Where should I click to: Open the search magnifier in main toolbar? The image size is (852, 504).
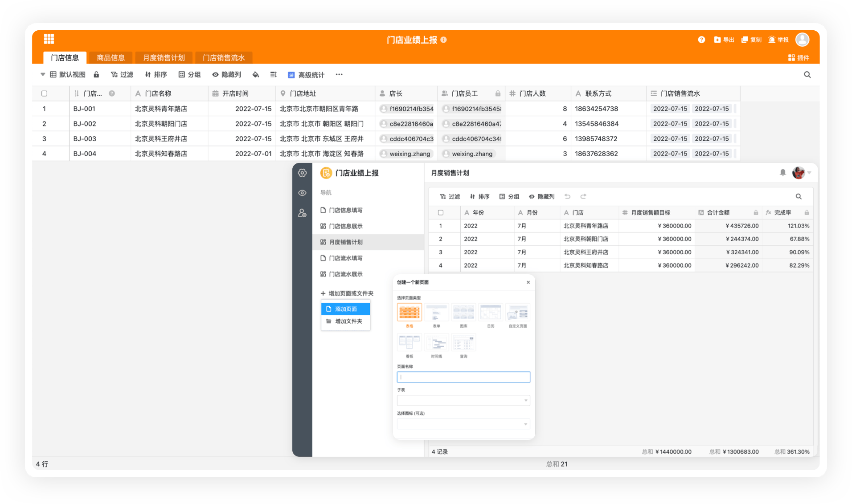coord(807,75)
